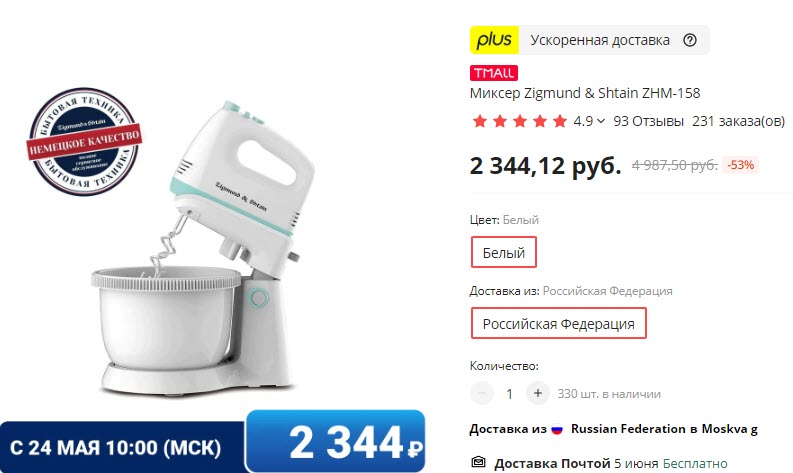Click the round Немецкое качество badge

pos(84,141)
